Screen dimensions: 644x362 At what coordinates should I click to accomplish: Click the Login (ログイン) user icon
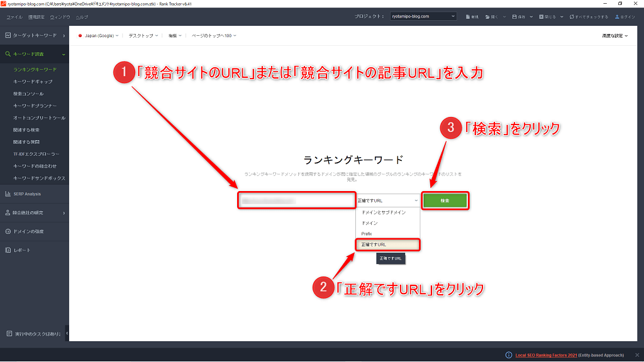point(617,16)
